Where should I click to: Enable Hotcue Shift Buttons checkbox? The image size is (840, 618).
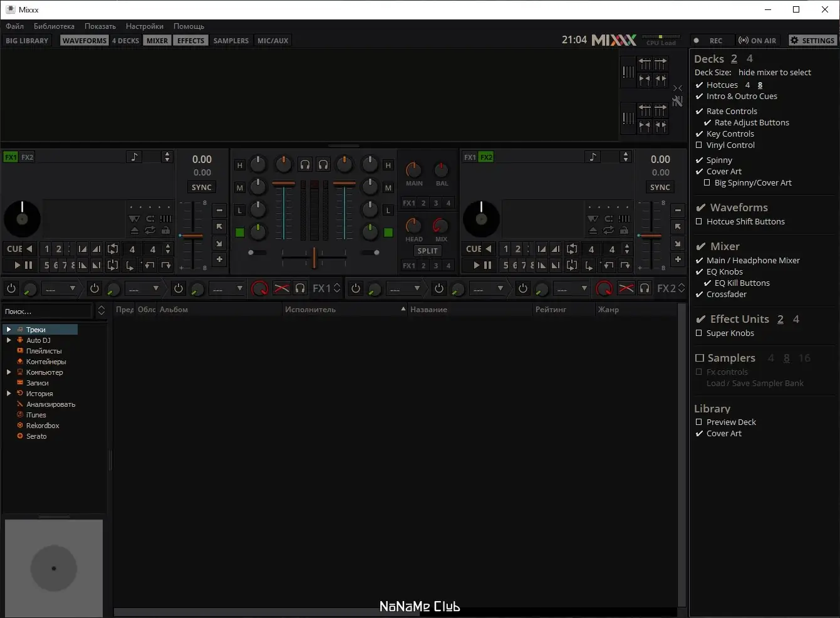[x=699, y=222]
